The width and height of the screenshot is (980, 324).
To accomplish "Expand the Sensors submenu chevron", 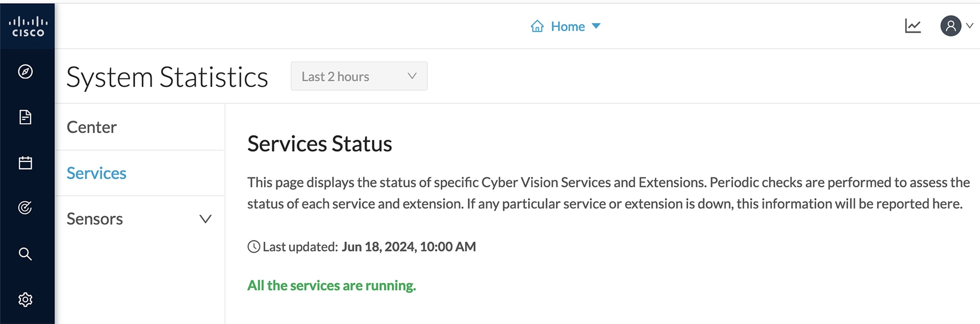I will (205, 219).
